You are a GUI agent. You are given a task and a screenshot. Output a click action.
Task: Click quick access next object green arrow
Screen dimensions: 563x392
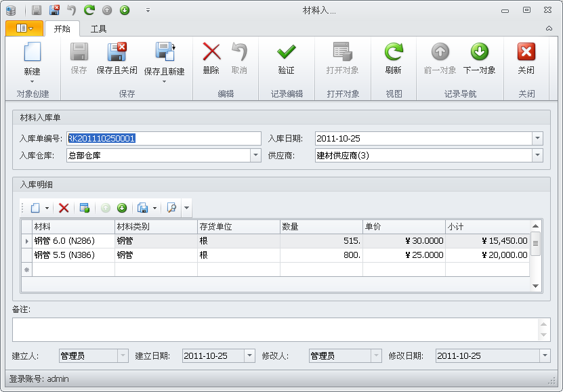coord(125,10)
